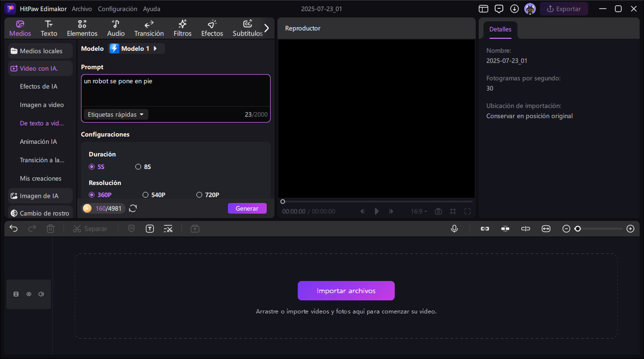Open the 16:9 aspect ratio dropdown
Image resolution: width=644 pixels, height=359 pixels.
[419, 211]
